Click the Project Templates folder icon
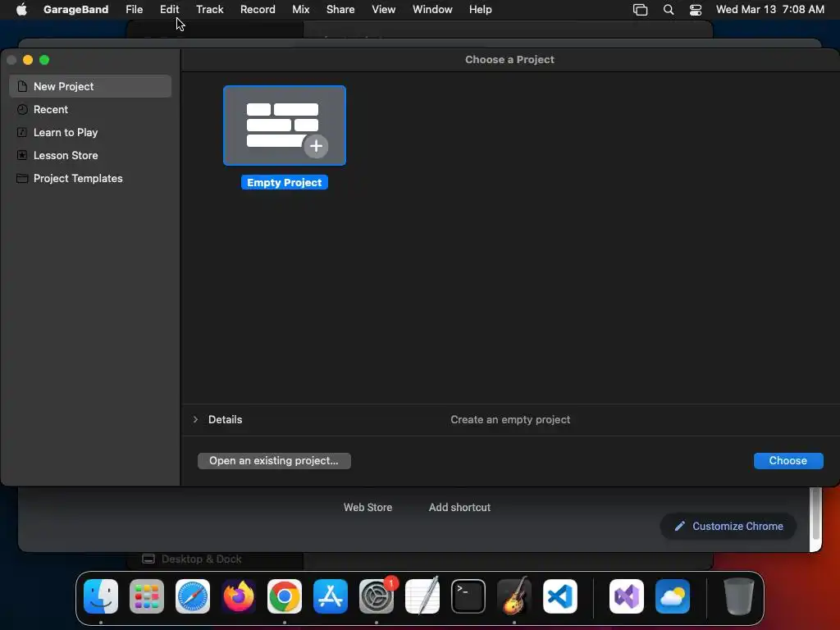The image size is (840, 630). point(22,178)
